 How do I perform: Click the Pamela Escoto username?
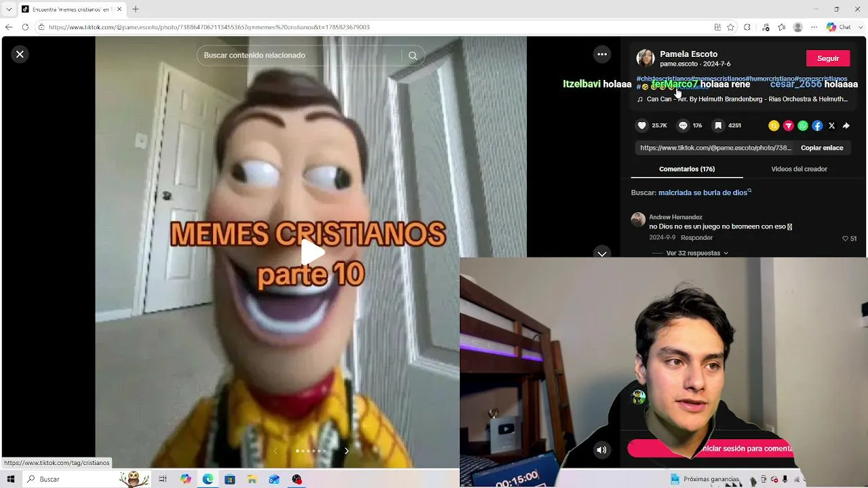(688, 54)
